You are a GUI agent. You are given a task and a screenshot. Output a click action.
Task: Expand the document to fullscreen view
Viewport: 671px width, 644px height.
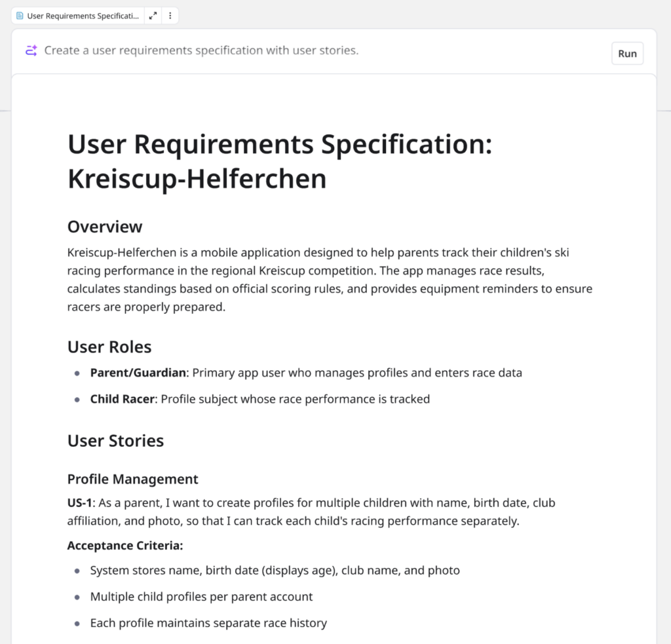coord(153,16)
